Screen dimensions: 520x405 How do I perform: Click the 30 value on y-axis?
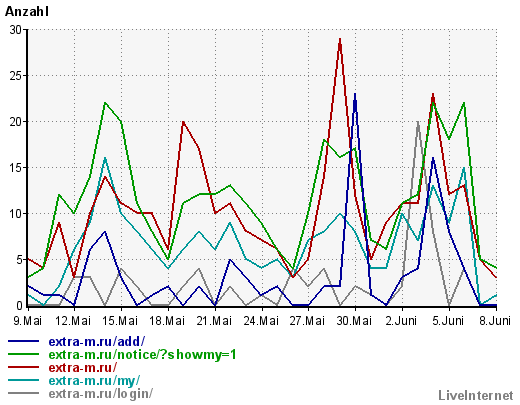click(15, 30)
